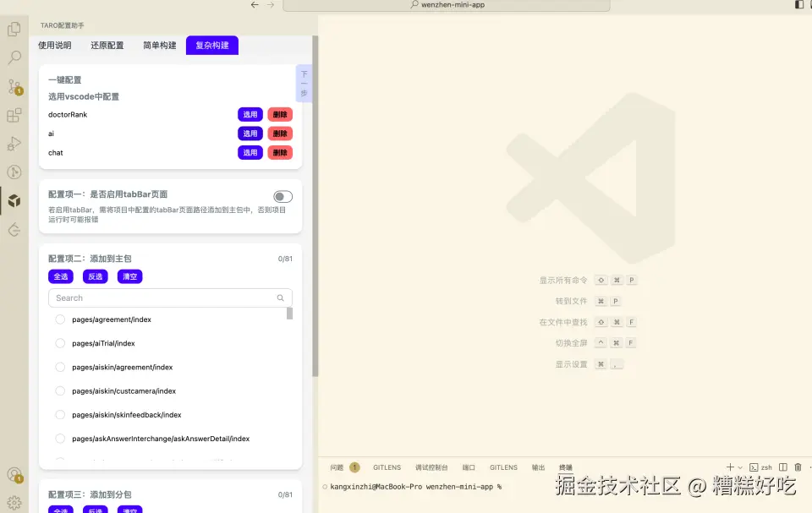Go forward with the right arrow

(271, 5)
